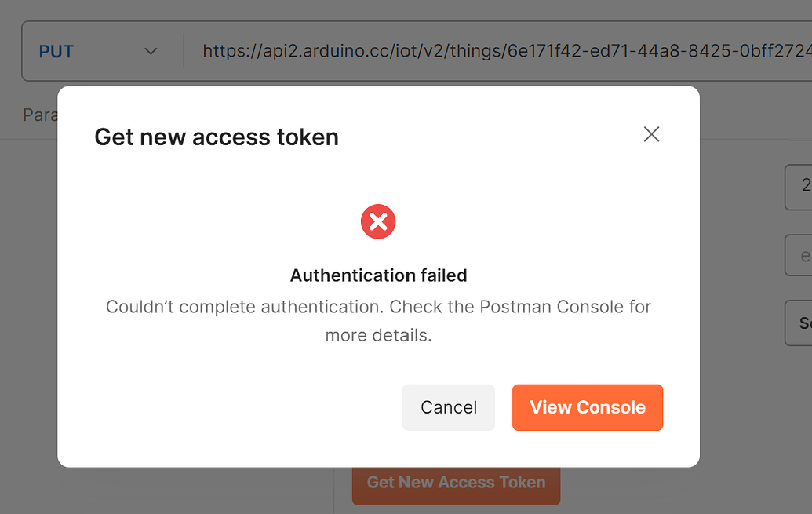Click the Authentication failed heading text
Image resolution: width=812 pixels, height=514 pixels.
(x=378, y=275)
